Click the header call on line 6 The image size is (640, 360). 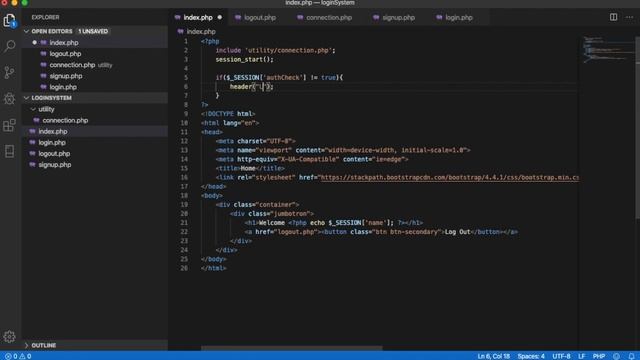(251, 87)
